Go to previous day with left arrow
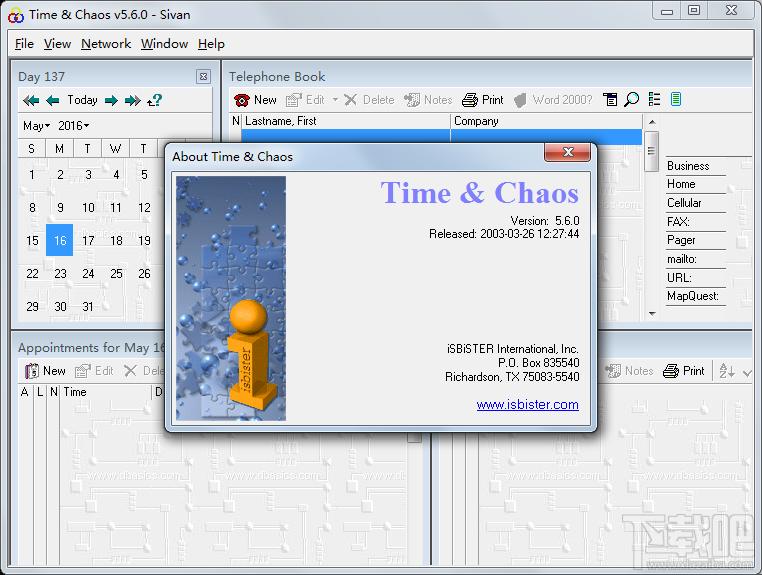762x575 pixels. (52, 101)
